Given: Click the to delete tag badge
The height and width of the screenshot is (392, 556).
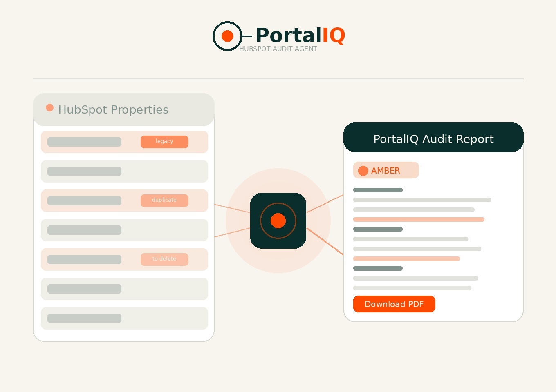Looking at the screenshot, I should [164, 259].
